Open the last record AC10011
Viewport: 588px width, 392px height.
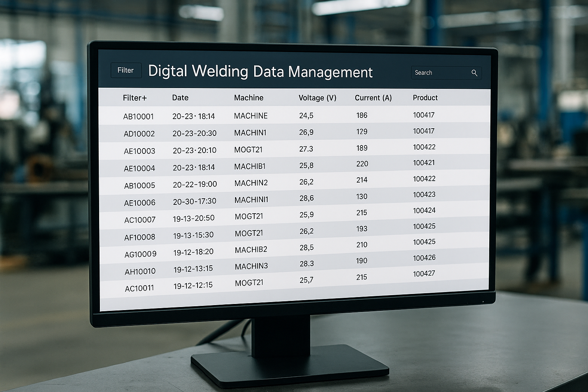point(139,288)
